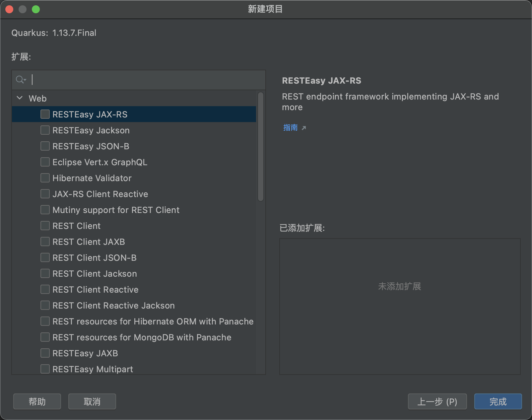The height and width of the screenshot is (420, 532).
Task: Enable the Eclipse Vert.x GraphQL extension
Action: tap(45, 162)
